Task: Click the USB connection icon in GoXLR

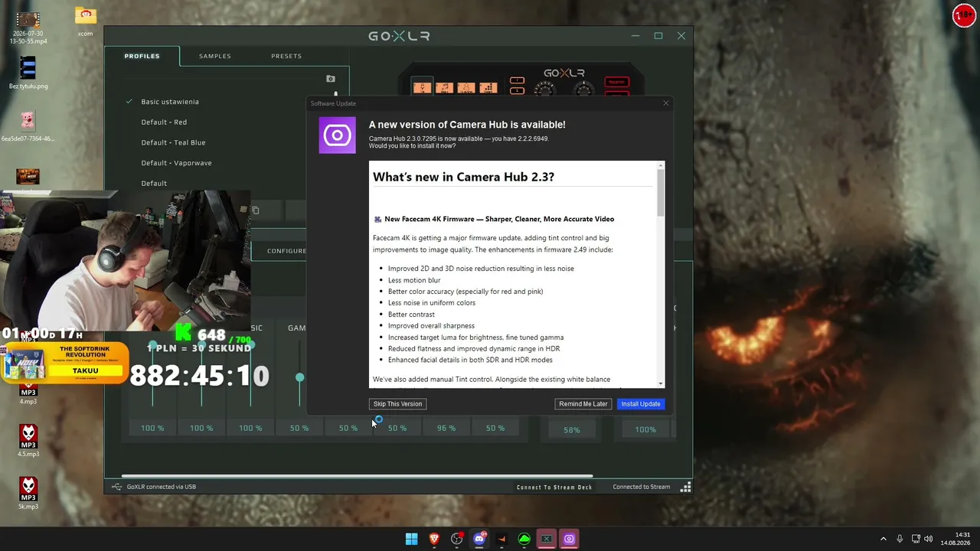Action: [x=116, y=487]
